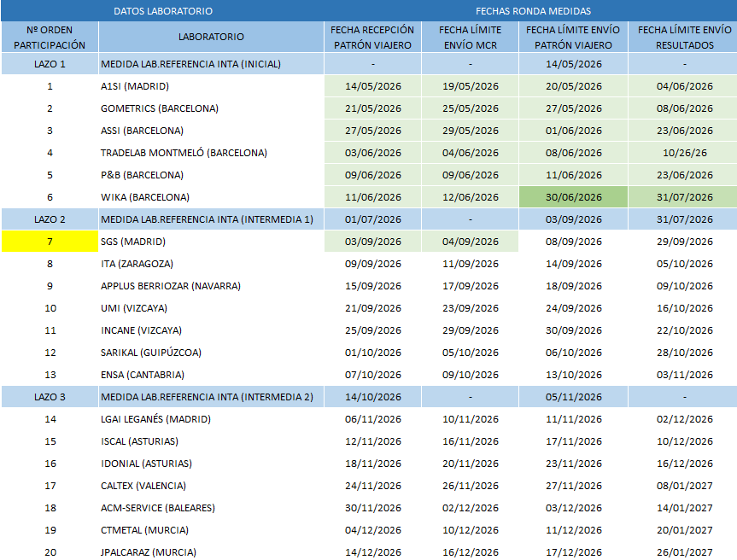Click the dark green 30/06/2026 cell
The width and height of the screenshot is (737, 560).
(x=573, y=197)
